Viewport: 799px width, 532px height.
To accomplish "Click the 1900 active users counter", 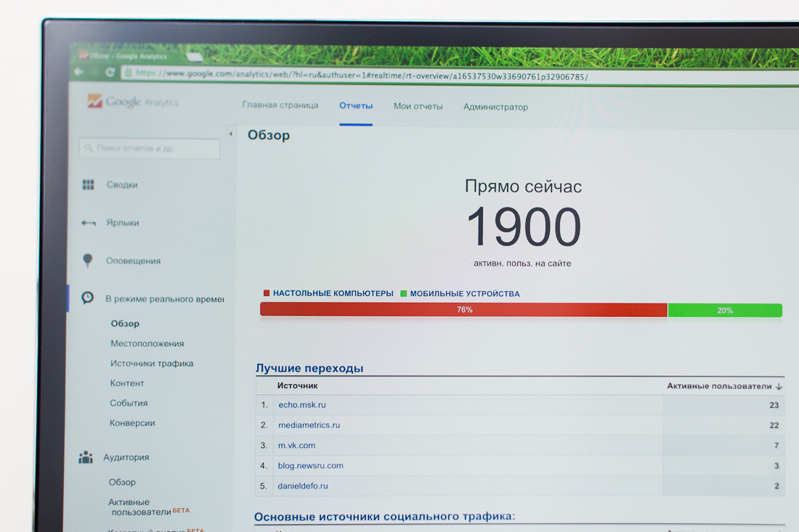I will pos(523,227).
